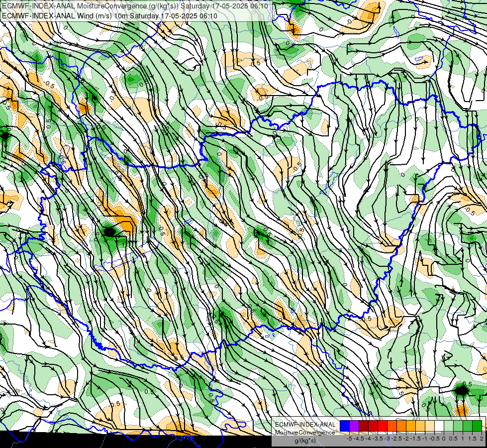
Task: Click MoistureConvergence label in the legend
Action: tap(305, 433)
